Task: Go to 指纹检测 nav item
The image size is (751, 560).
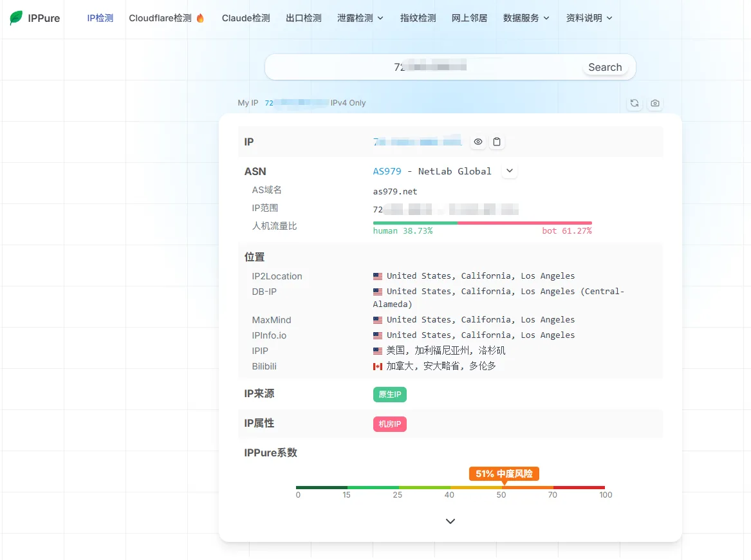Action: pos(418,18)
